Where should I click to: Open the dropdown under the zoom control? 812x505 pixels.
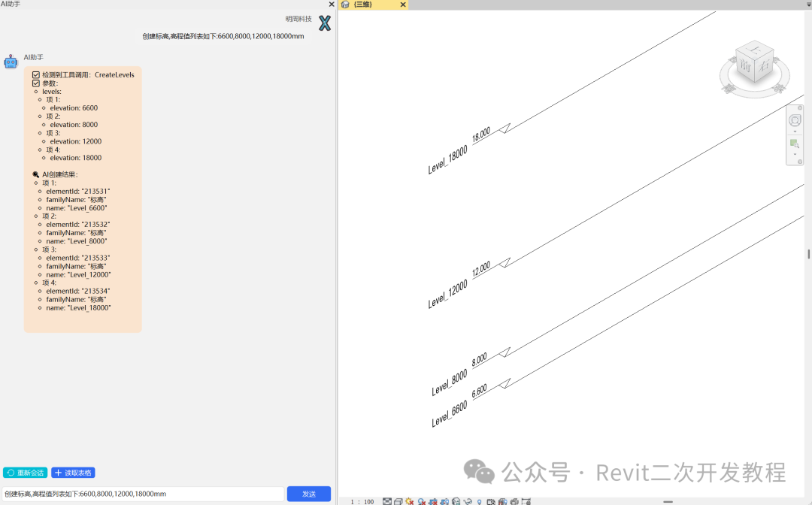coord(795,154)
